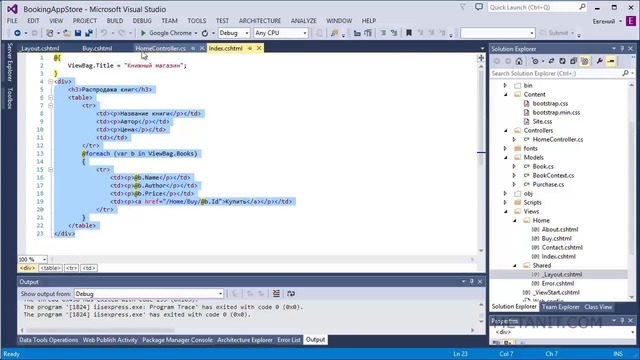The height and width of the screenshot is (360, 640).
Task: Open the ARCHITECTURE menu
Action: point(260,20)
